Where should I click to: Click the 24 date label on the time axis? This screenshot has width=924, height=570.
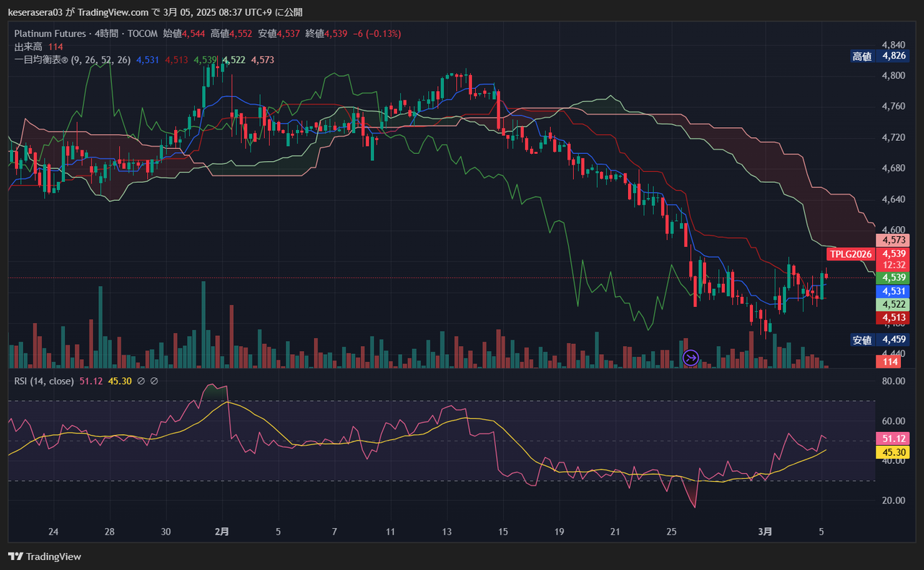[x=53, y=532]
